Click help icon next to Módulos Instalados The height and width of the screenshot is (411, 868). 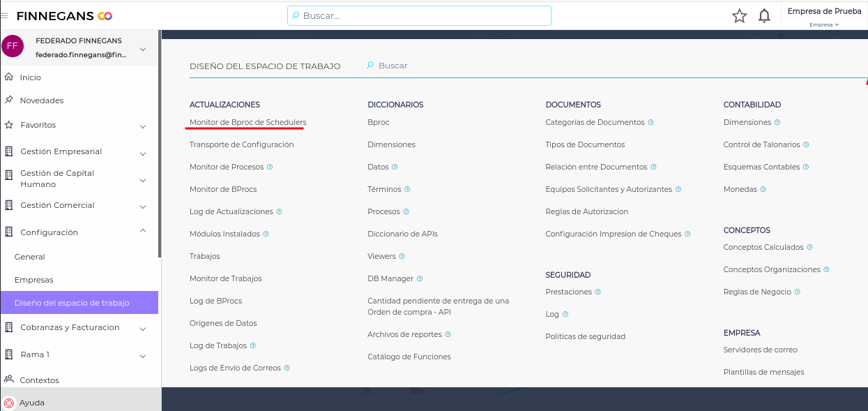pos(266,234)
